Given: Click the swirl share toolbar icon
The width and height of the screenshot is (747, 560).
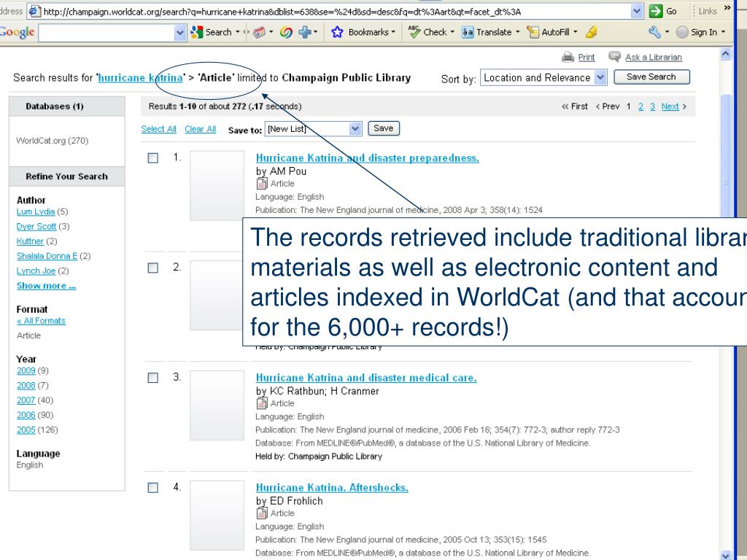Looking at the screenshot, I should (286, 32).
